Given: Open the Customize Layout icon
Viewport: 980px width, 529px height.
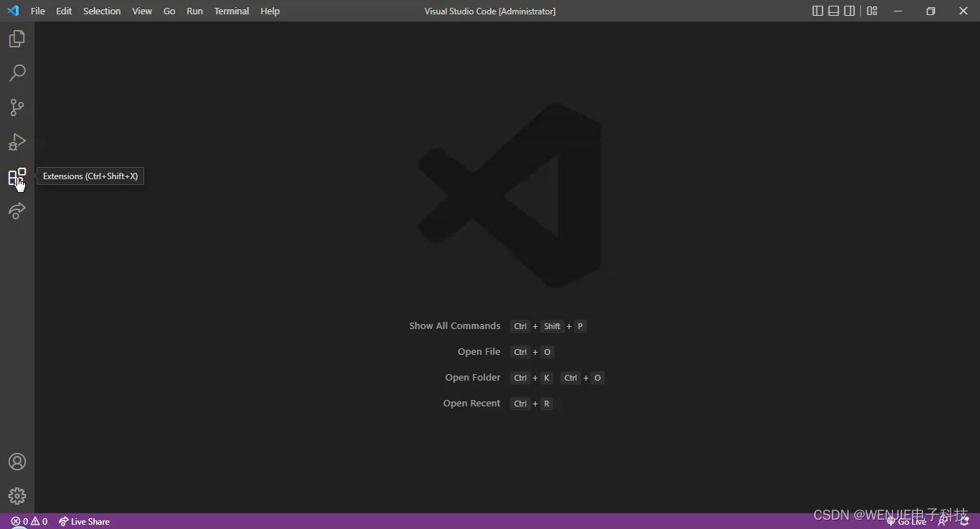Looking at the screenshot, I should click(x=872, y=11).
